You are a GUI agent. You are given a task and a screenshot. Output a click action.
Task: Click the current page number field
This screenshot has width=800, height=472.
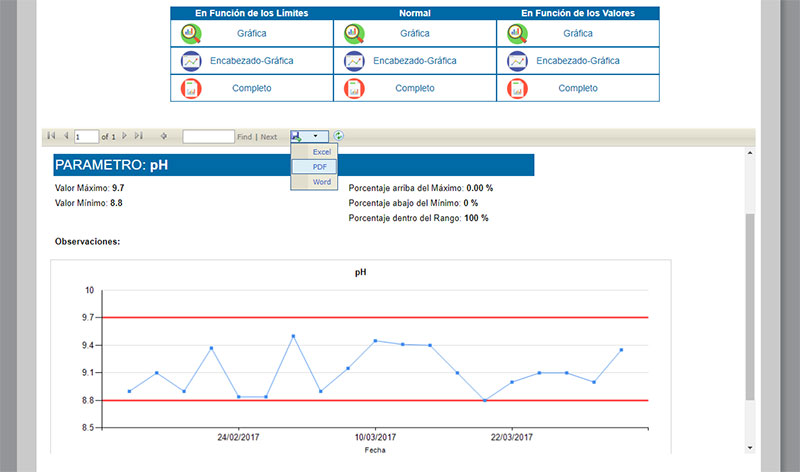pyautogui.click(x=86, y=137)
